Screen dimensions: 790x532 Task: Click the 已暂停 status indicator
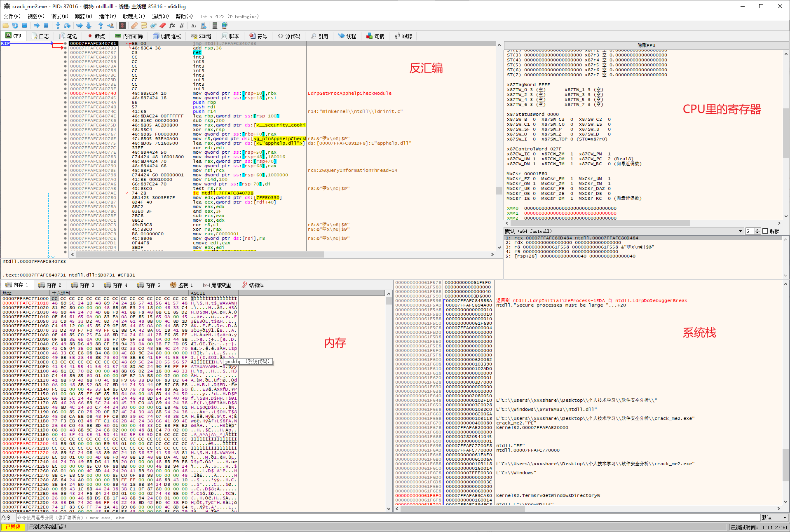14,527
